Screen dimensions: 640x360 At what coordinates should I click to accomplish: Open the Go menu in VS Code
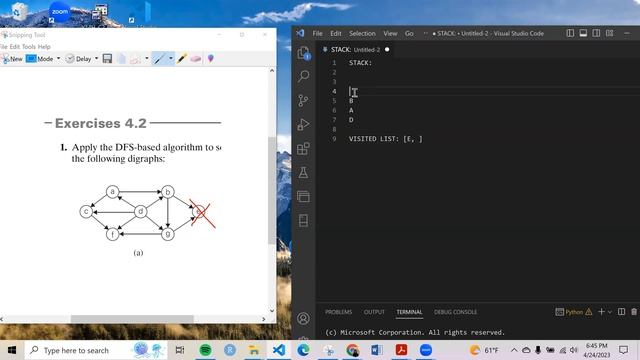coord(409,33)
